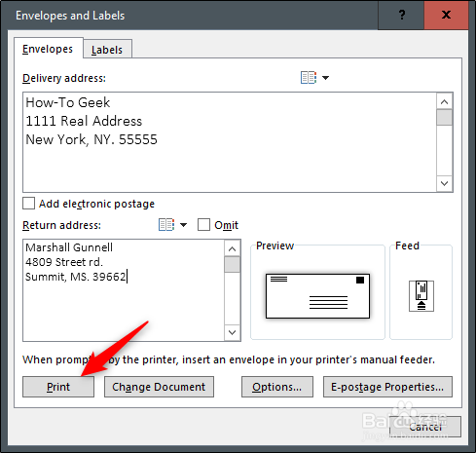The width and height of the screenshot is (476, 453).
Task: Open envelope Options dialog
Action: 277,387
